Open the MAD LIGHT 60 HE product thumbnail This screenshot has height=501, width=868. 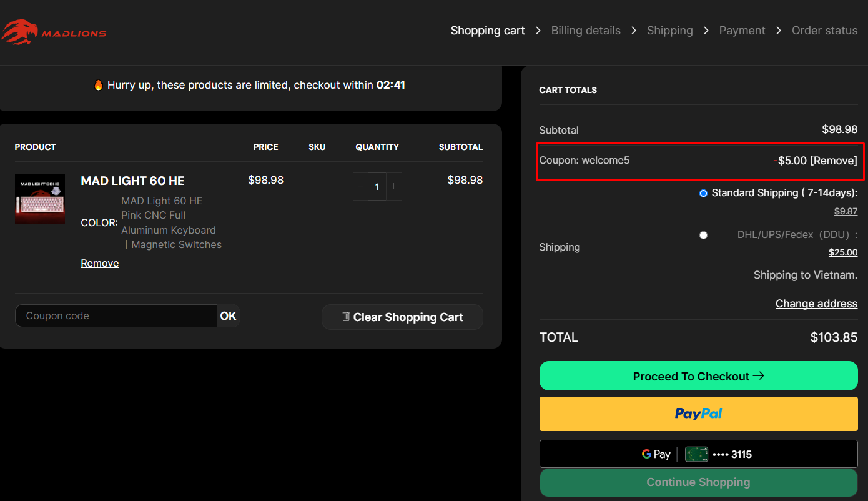(40, 199)
